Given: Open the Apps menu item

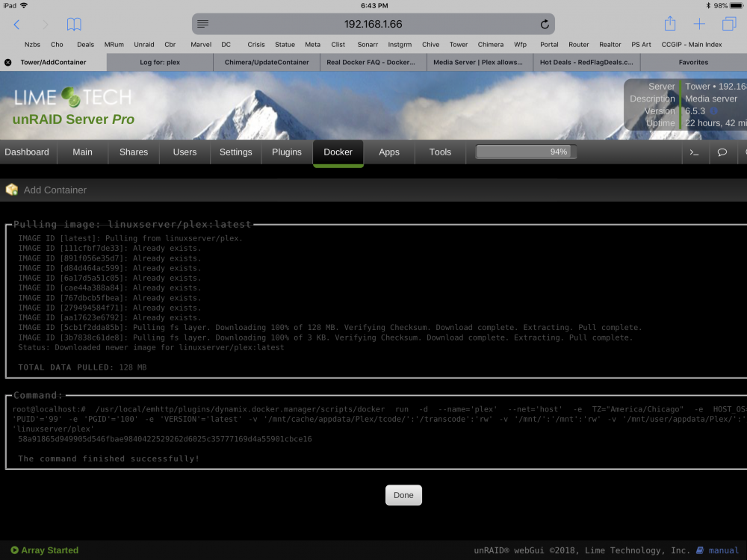Looking at the screenshot, I should pos(389,152).
